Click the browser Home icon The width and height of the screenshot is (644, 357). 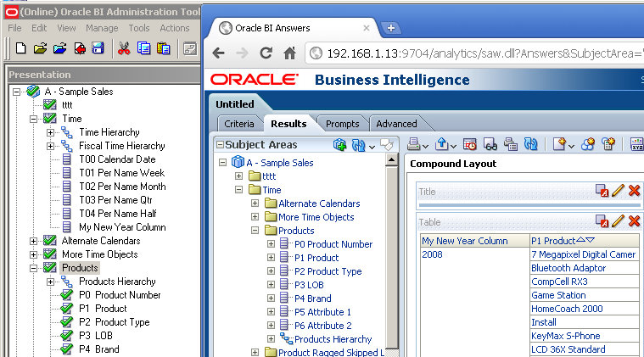coord(290,53)
